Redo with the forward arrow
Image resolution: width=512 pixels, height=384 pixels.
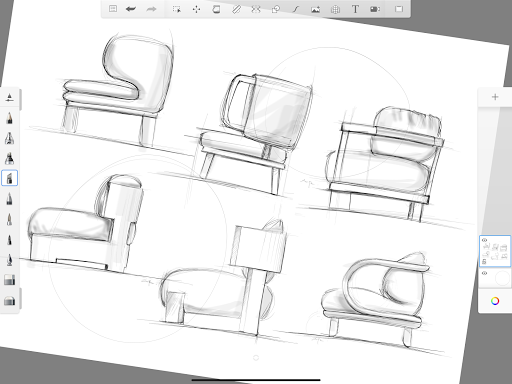point(151,9)
